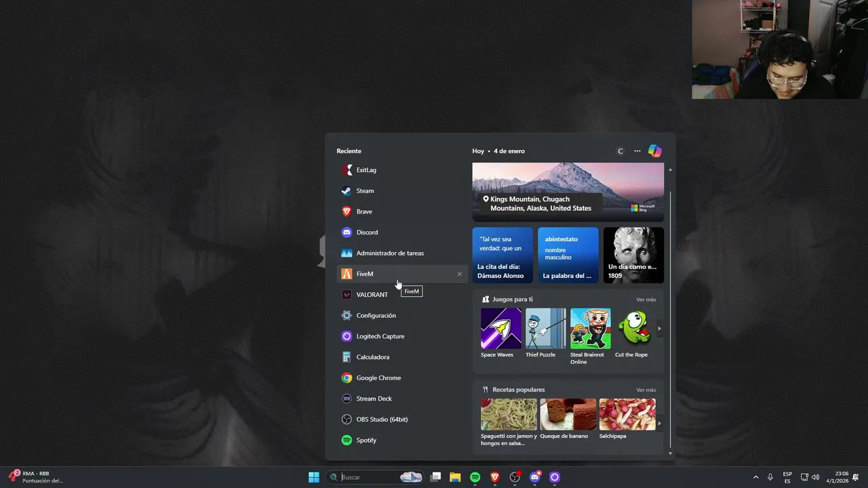Show next games with the right arrow

[x=659, y=329]
